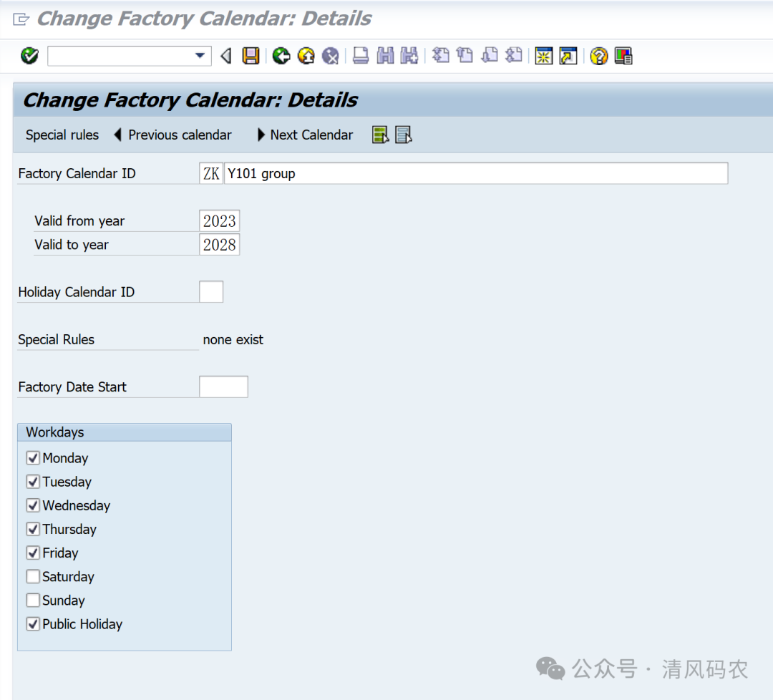Image resolution: width=773 pixels, height=700 pixels.
Task: Click the Find binoculars icon
Action: (x=385, y=56)
